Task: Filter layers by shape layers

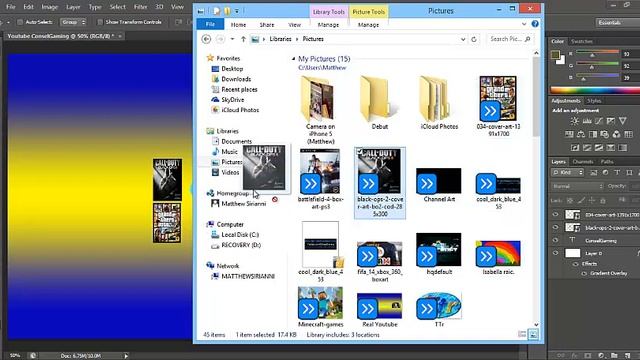Action: (x=629, y=173)
